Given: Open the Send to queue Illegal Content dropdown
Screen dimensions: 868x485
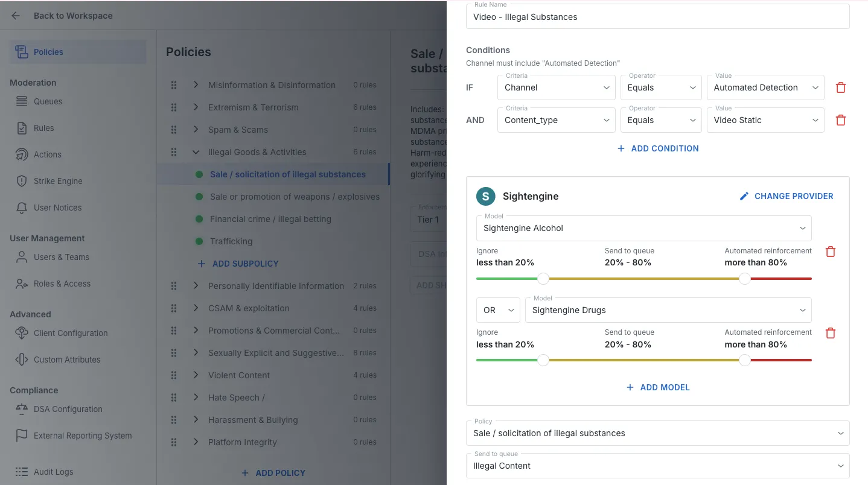Looking at the screenshot, I should (658, 466).
